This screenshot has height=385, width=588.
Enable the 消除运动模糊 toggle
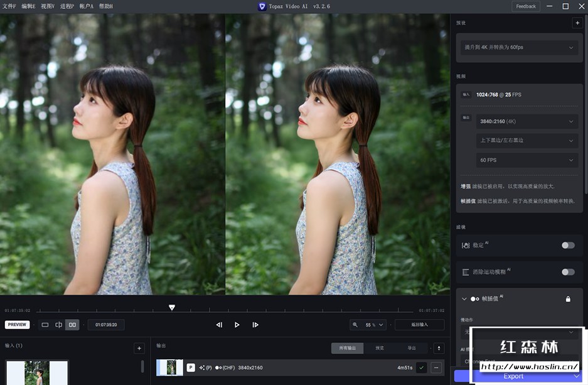pyautogui.click(x=568, y=272)
